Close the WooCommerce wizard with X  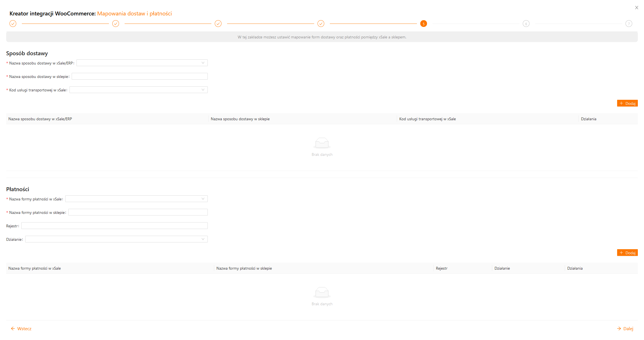click(x=636, y=8)
